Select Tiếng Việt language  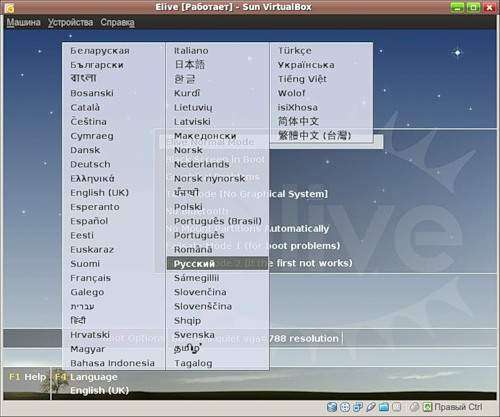click(x=302, y=79)
